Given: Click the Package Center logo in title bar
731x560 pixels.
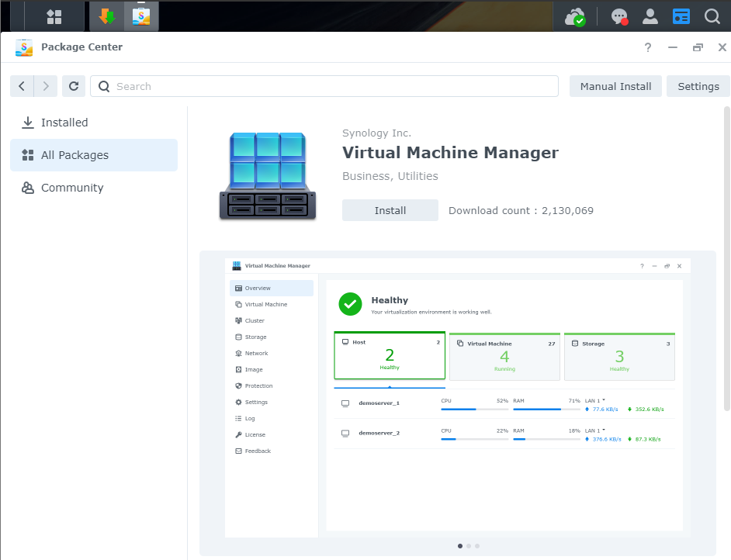Looking at the screenshot, I should coord(24,47).
